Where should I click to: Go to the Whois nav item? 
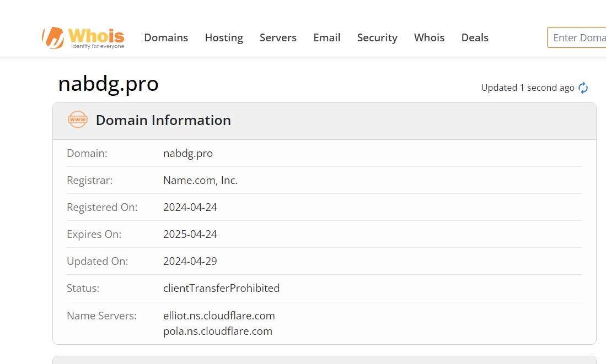pos(429,37)
